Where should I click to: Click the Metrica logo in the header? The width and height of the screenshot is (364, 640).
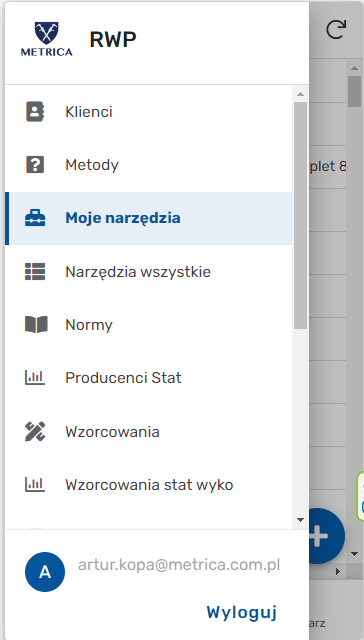tap(47, 39)
